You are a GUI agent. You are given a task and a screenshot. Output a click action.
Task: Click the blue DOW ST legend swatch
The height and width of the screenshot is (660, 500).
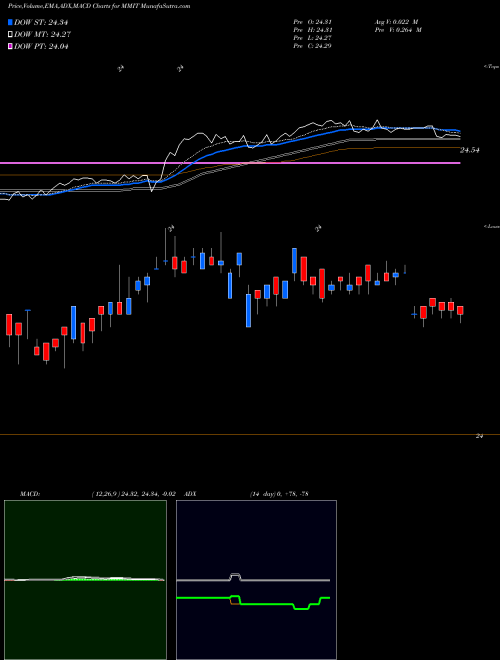pyautogui.click(x=10, y=22)
